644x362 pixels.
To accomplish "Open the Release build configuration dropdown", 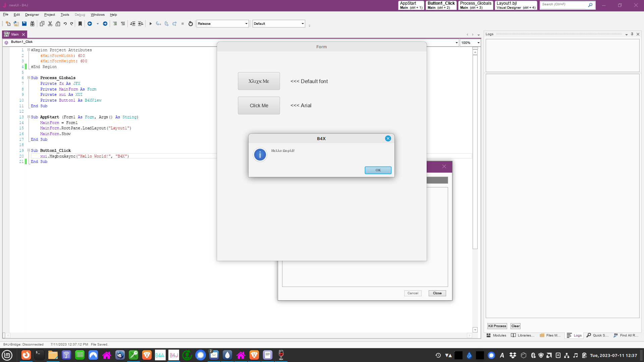I will pyautogui.click(x=246, y=23).
